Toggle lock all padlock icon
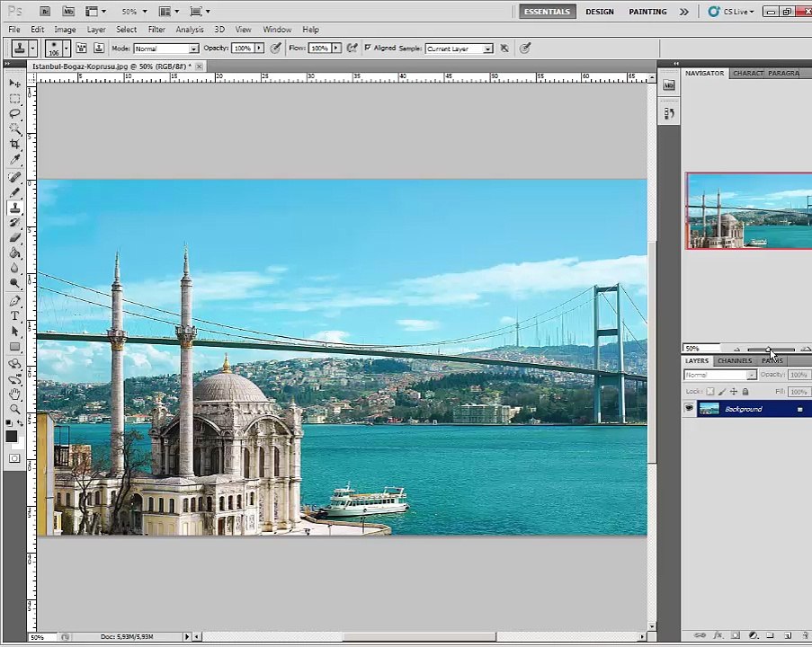Screen dimensions: 812x647 pyautogui.click(x=745, y=391)
